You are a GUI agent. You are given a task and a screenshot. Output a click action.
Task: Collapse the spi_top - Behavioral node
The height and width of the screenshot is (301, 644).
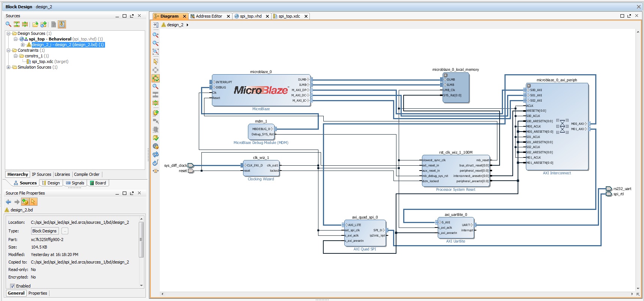tap(15, 39)
